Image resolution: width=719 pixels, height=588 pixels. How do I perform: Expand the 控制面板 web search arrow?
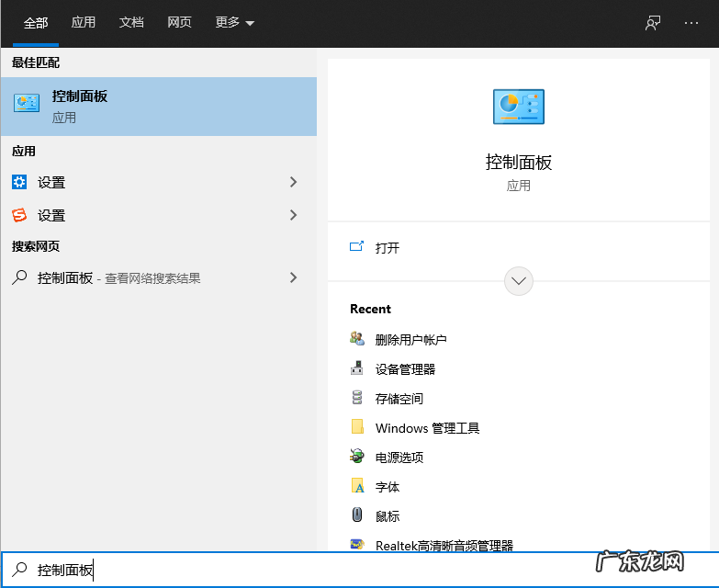pyautogui.click(x=294, y=277)
